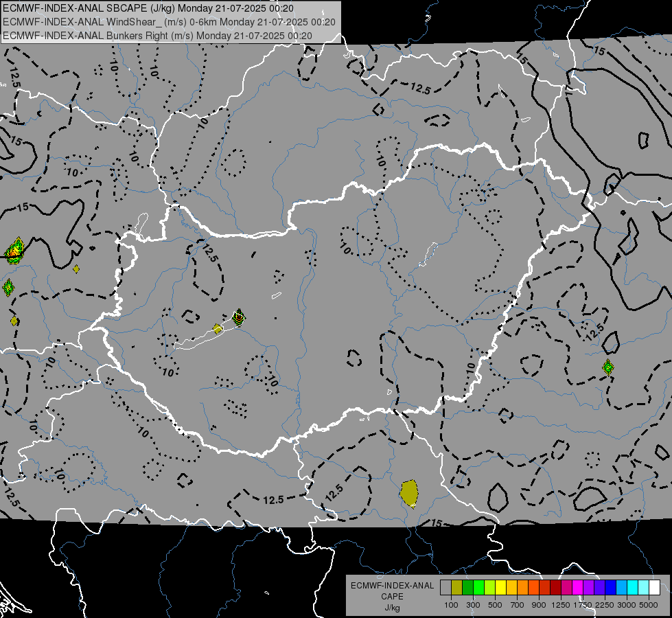Select the pure yellow legend swatch

(x=500, y=588)
